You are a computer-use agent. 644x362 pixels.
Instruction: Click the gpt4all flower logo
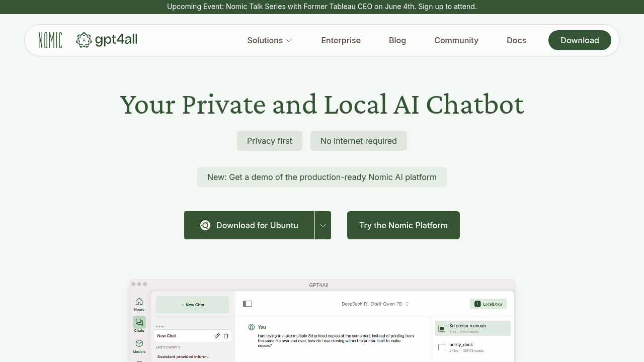tap(84, 40)
